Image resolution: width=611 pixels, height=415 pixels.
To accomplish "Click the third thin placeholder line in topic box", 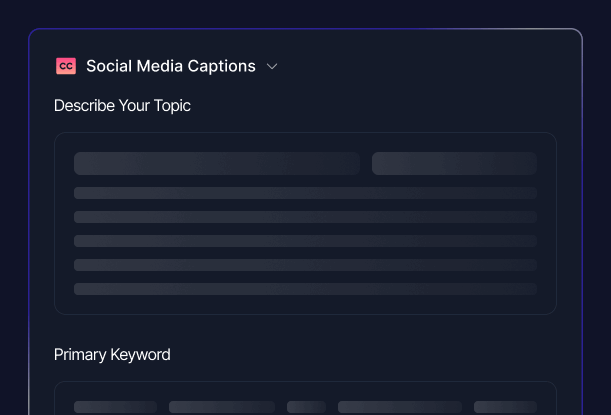I will (x=305, y=241).
